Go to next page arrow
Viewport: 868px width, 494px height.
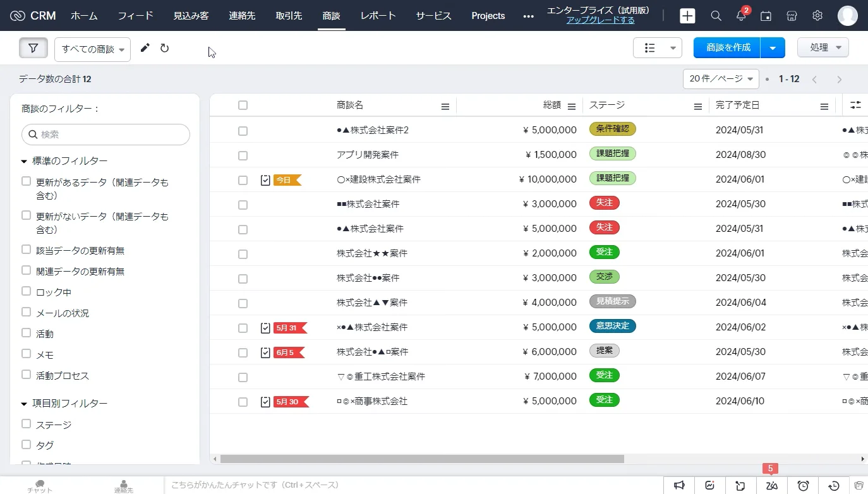840,79
